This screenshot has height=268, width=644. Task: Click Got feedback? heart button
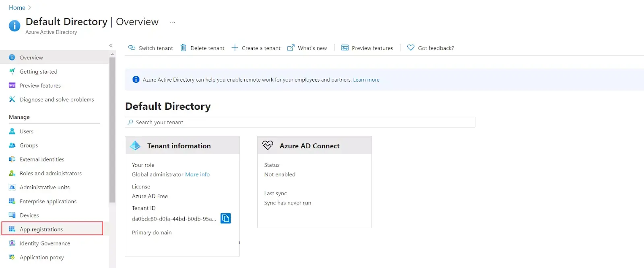point(431,48)
